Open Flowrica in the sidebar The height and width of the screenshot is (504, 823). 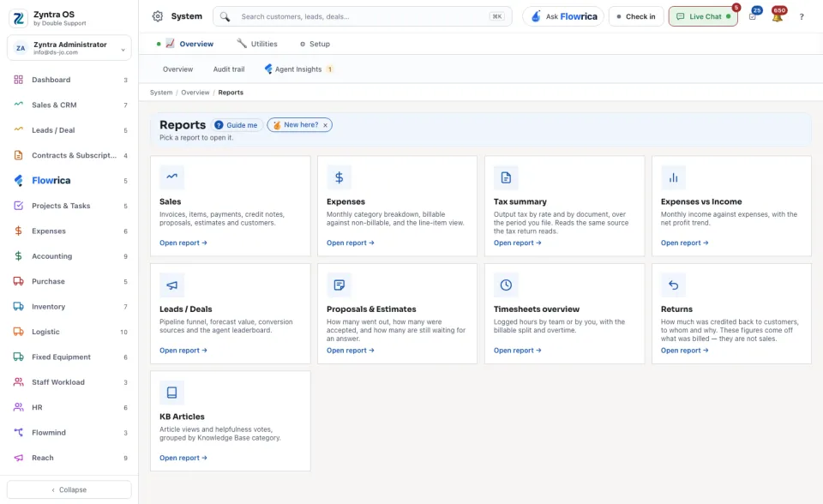(69, 181)
